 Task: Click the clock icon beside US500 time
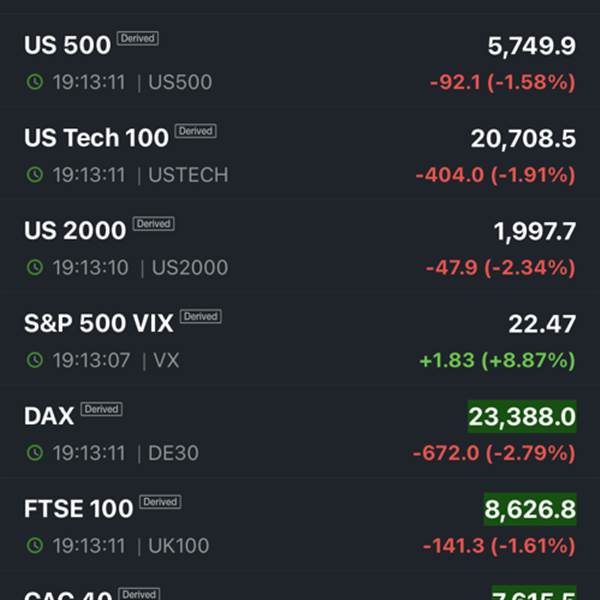coord(35,82)
